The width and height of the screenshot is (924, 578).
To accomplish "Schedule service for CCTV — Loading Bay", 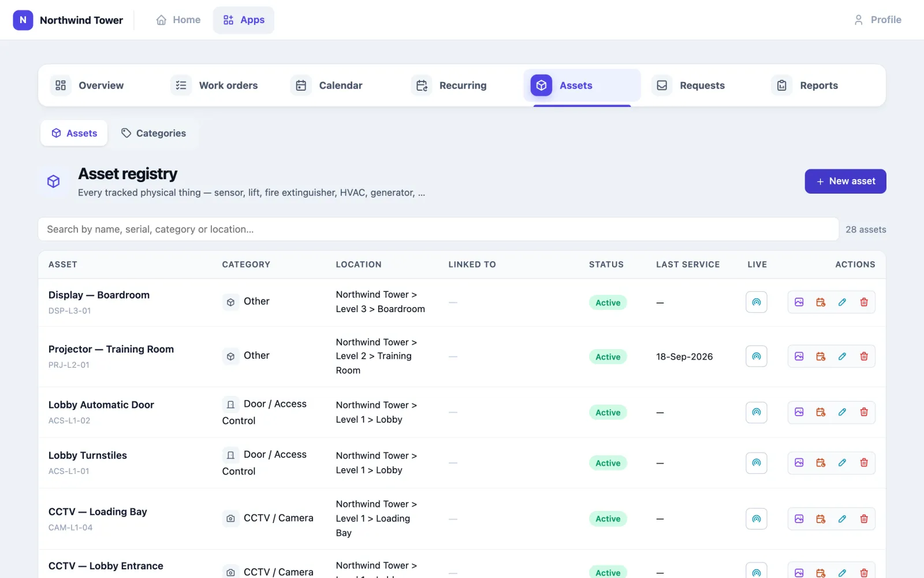I will 821,519.
